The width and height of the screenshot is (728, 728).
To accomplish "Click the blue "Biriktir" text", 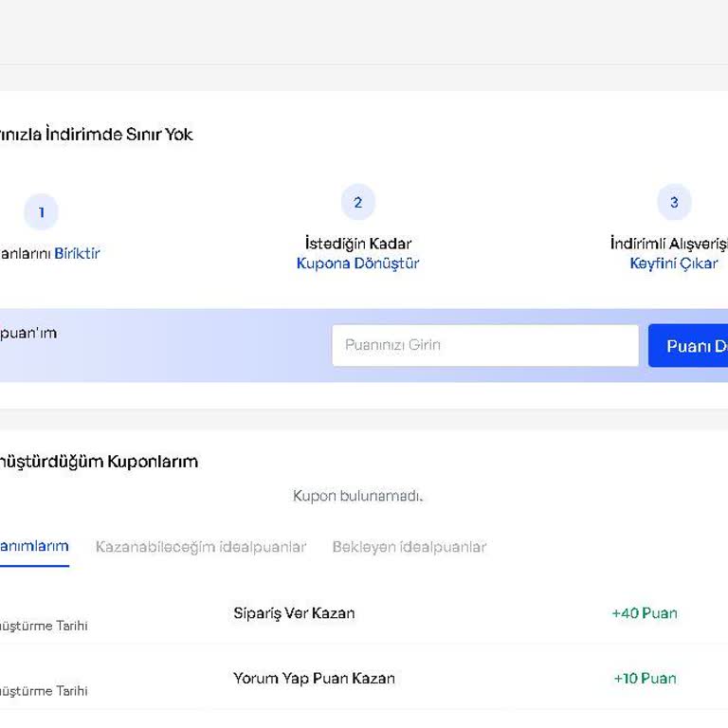I will (77, 253).
